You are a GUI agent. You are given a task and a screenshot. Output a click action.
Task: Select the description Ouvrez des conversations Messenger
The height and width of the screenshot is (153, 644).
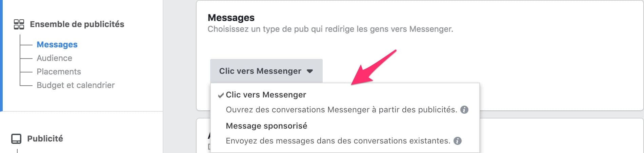coord(341,110)
